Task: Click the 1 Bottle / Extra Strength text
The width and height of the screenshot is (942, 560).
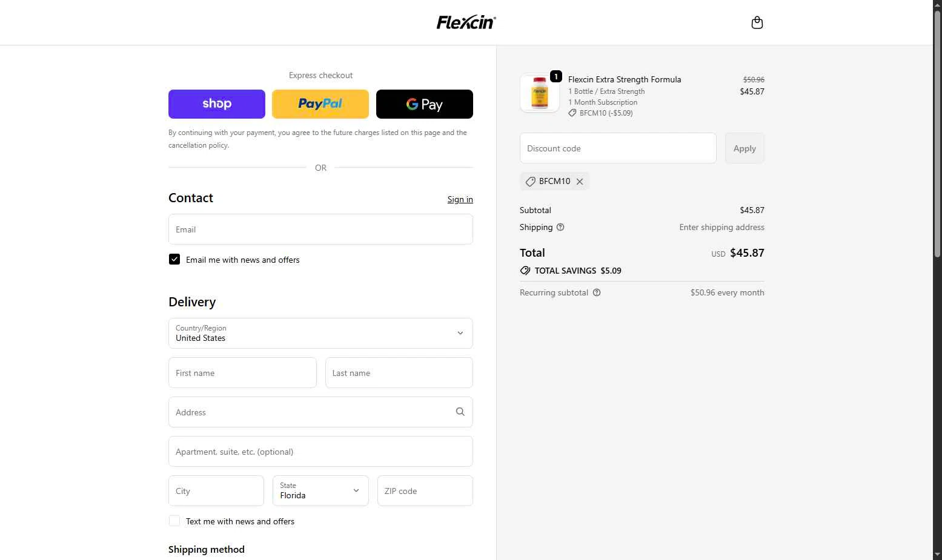Action: (606, 91)
